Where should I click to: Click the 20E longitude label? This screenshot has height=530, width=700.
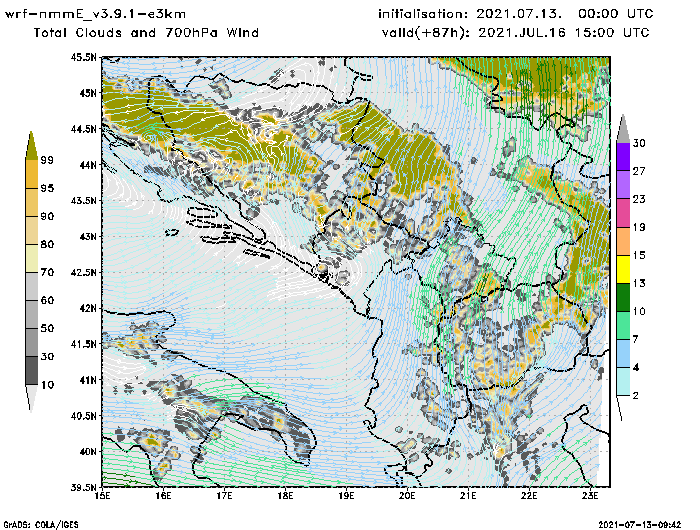tap(407, 496)
